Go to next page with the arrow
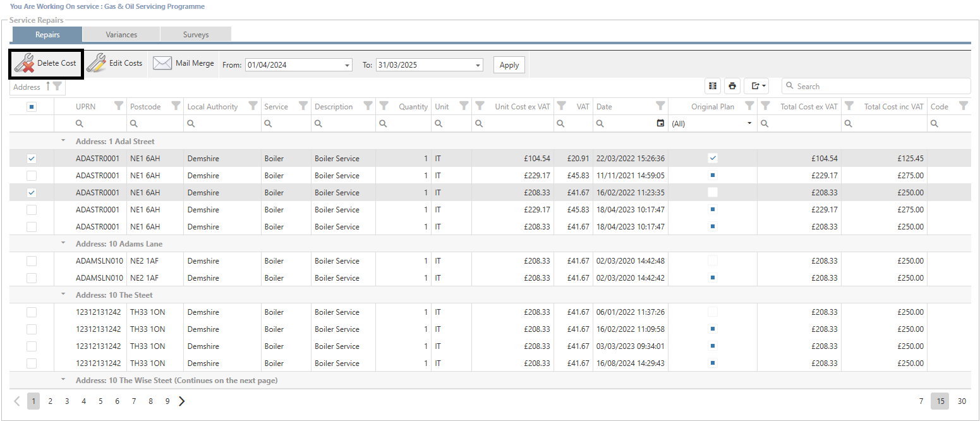980x421 pixels. (x=182, y=401)
